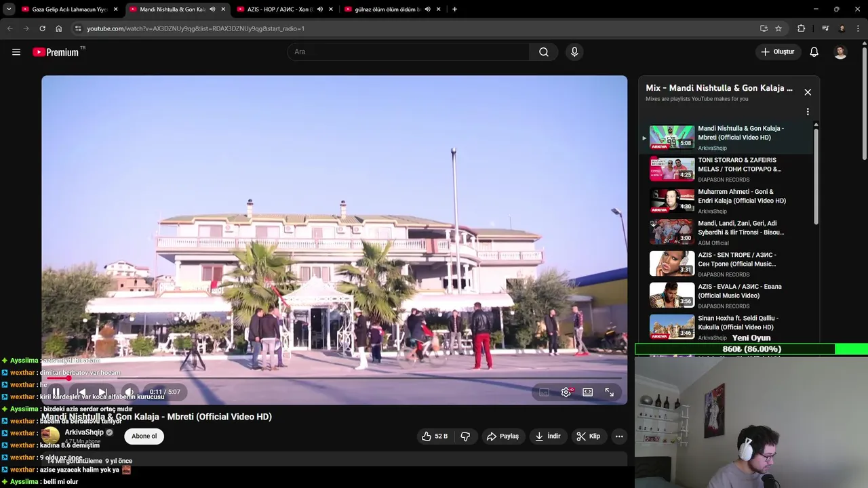This screenshot has width=868, height=488.
Task: Pause the video with the pause button
Action: pyautogui.click(x=57, y=392)
